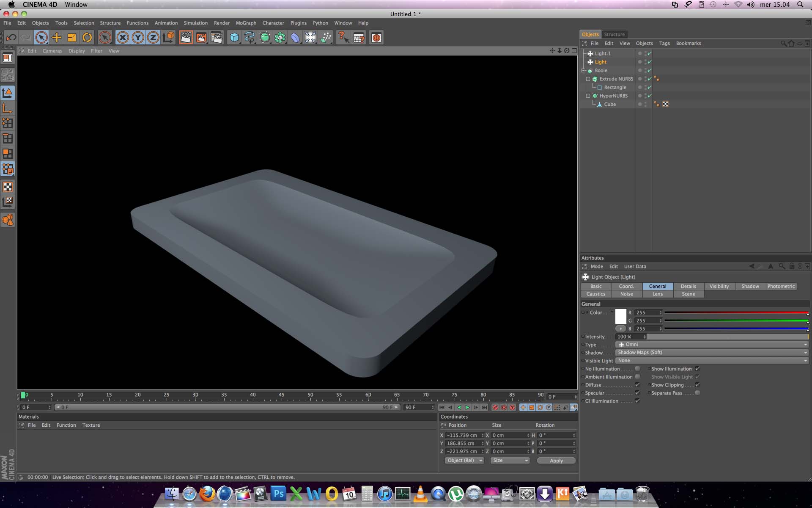Click the Scale tool icon

pos(72,38)
